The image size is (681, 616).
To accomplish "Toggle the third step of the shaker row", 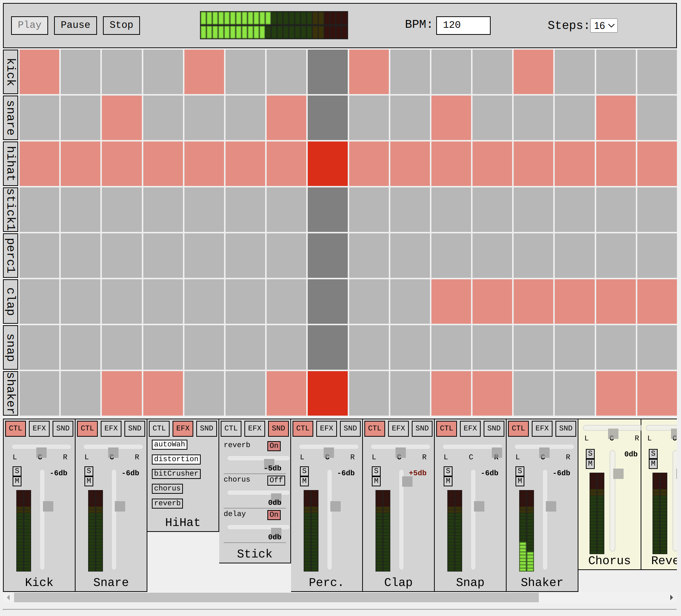I will click(x=122, y=393).
